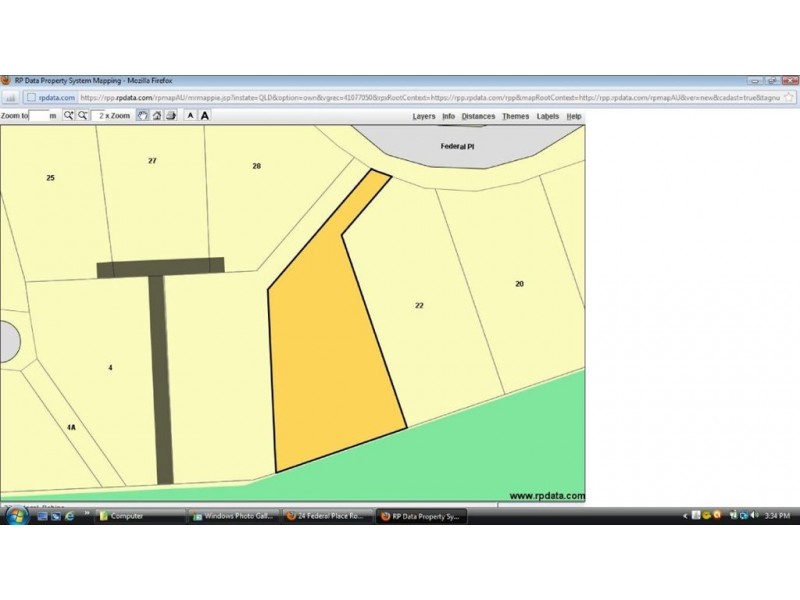This screenshot has height=600, width=800.
Task: Click the zoom in magnifier icon
Action: coord(69,116)
